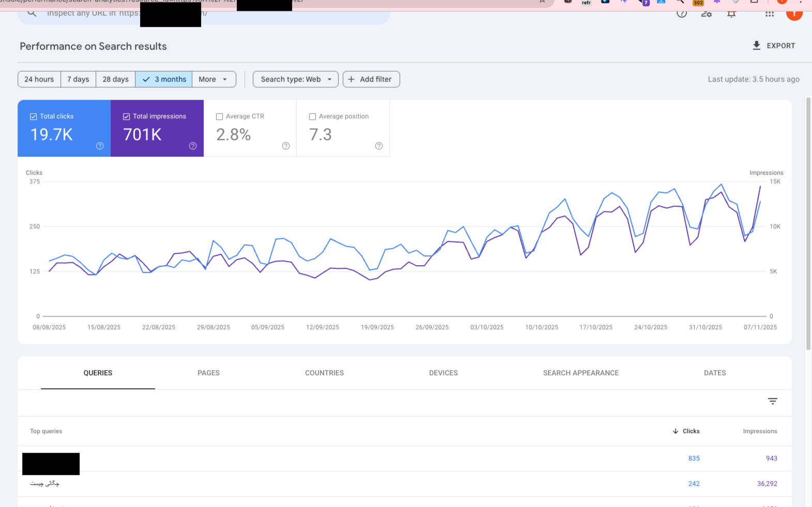The height and width of the screenshot is (507, 812).
Task: Open the user management settings icon
Action: click(x=707, y=13)
